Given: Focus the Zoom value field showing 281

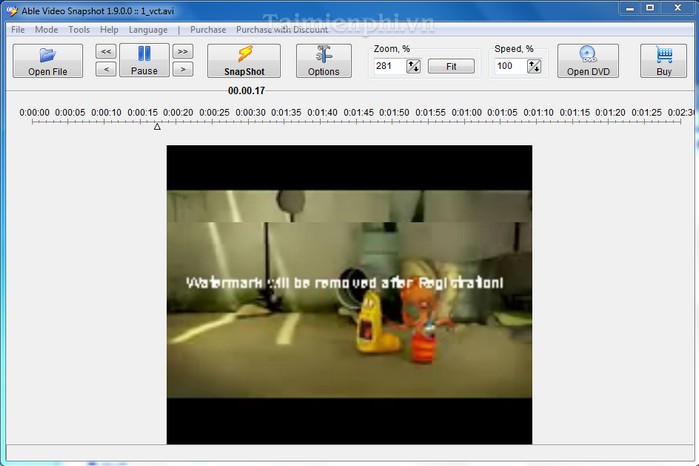Looking at the screenshot, I should coord(390,66).
